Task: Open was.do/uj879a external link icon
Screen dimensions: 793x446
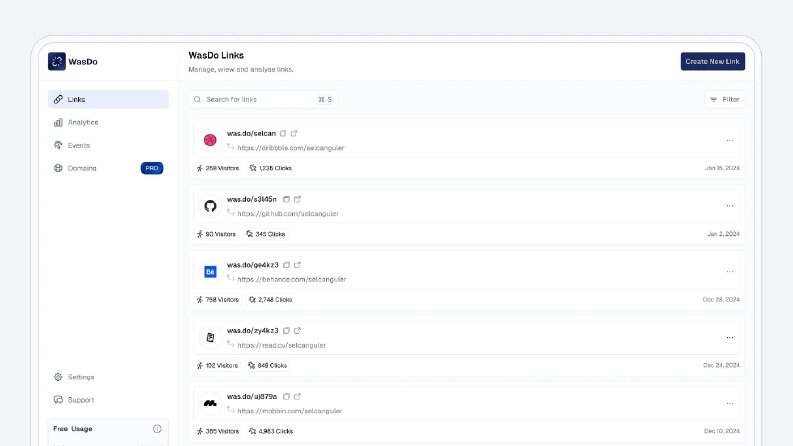Action: 297,396
